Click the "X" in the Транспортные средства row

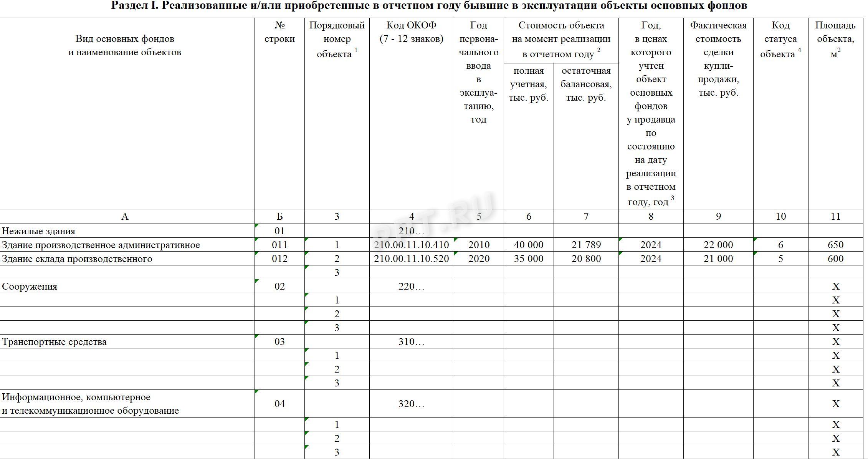pos(835,342)
